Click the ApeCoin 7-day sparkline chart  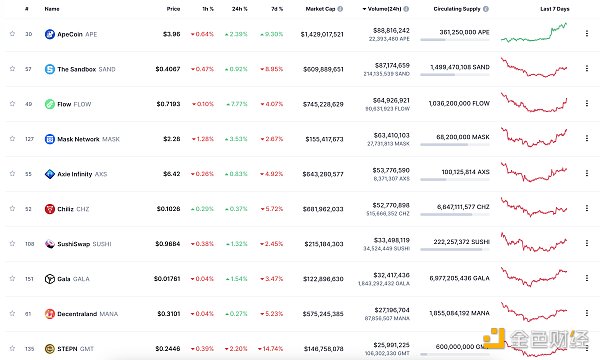point(534,32)
